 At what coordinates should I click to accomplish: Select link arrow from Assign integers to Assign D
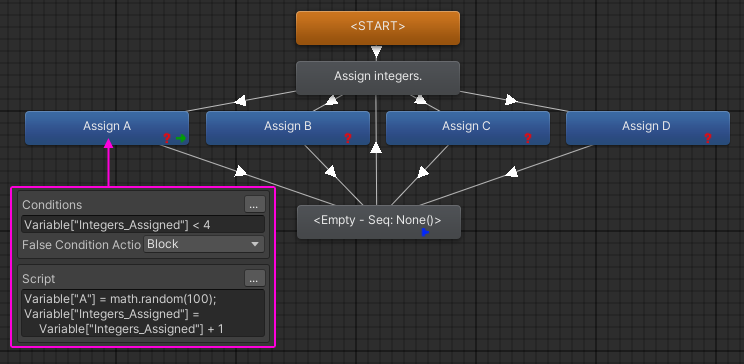[x=511, y=100]
